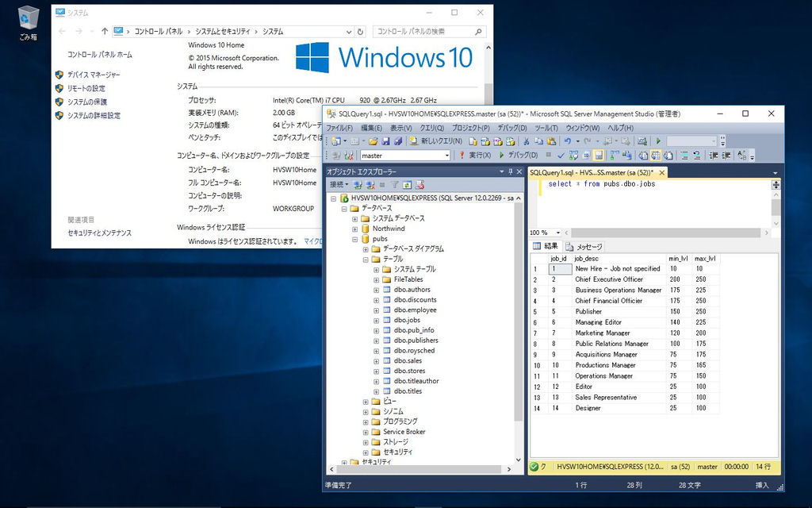Click the Cut scissors icon in SSMS toolbar
Screen dimensions: 812x508
pyautogui.click(x=527, y=141)
